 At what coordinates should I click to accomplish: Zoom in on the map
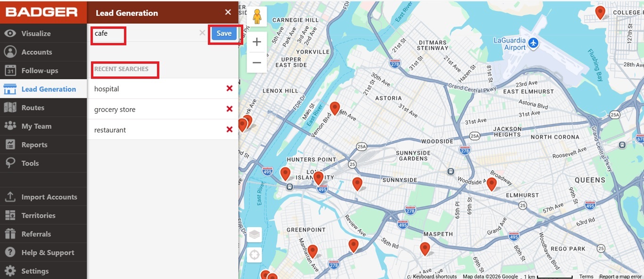pos(256,42)
